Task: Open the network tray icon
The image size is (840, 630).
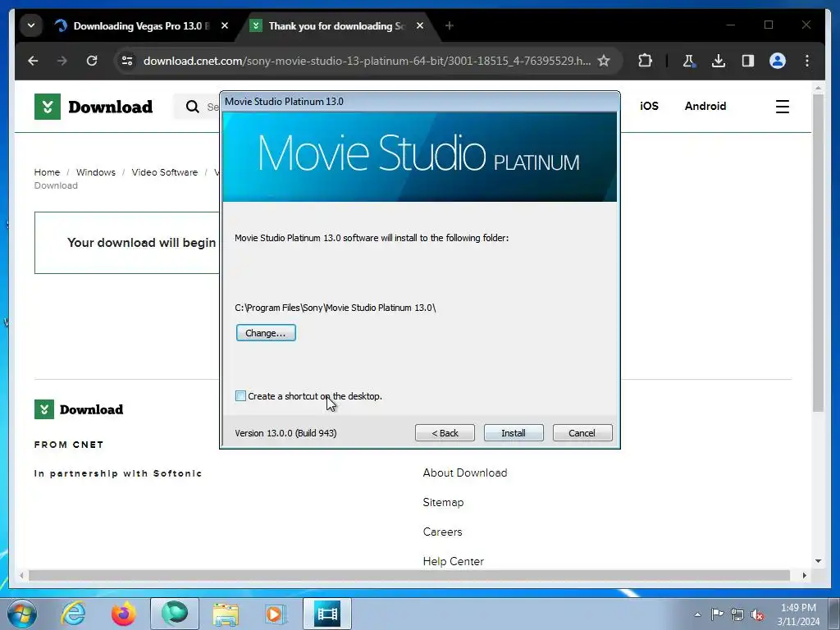Action: pos(737,614)
